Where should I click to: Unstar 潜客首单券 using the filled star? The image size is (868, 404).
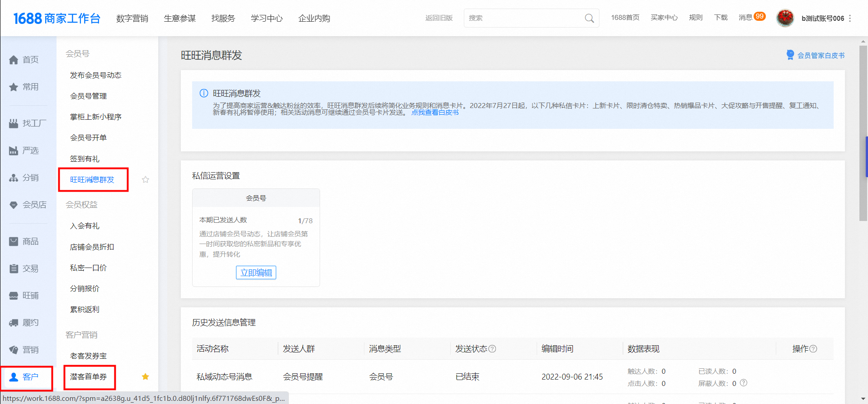(x=146, y=377)
